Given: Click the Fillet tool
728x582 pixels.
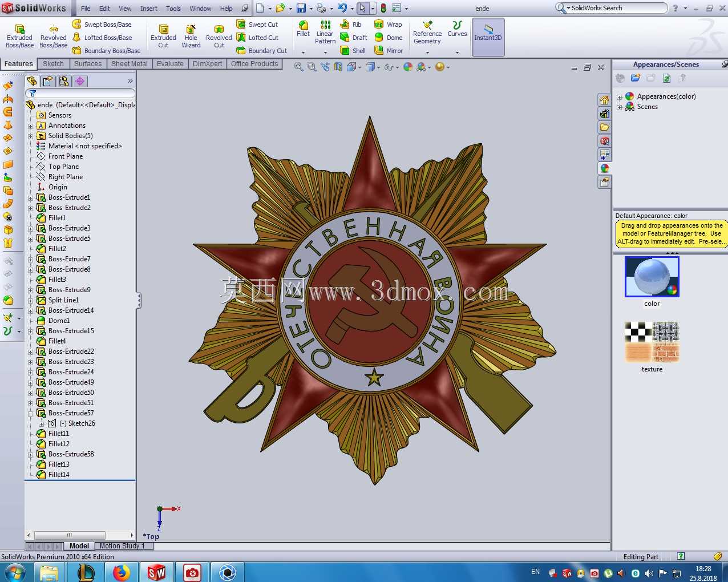Looking at the screenshot, I should tap(304, 29).
